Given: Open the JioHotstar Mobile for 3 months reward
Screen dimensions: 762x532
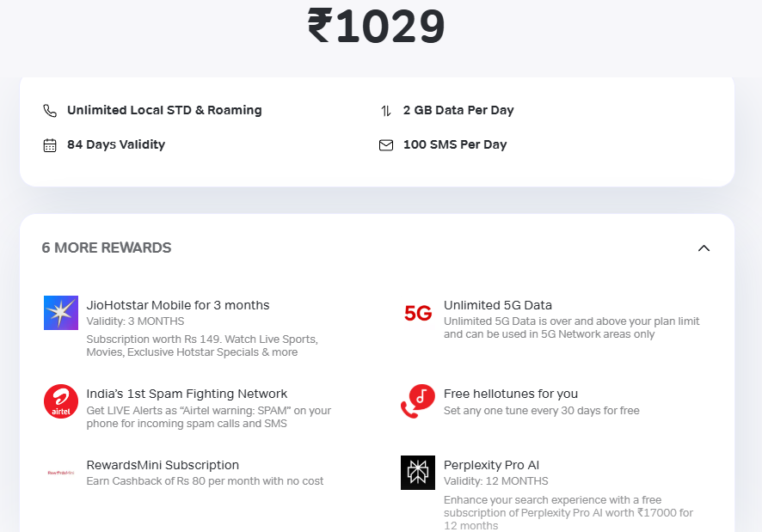Looking at the screenshot, I should click(x=178, y=305).
